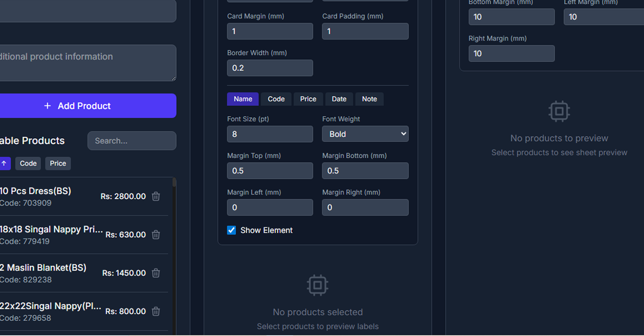Click the Border Width input field
This screenshot has height=336, width=644.
pyautogui.click(x=270, y=68)
